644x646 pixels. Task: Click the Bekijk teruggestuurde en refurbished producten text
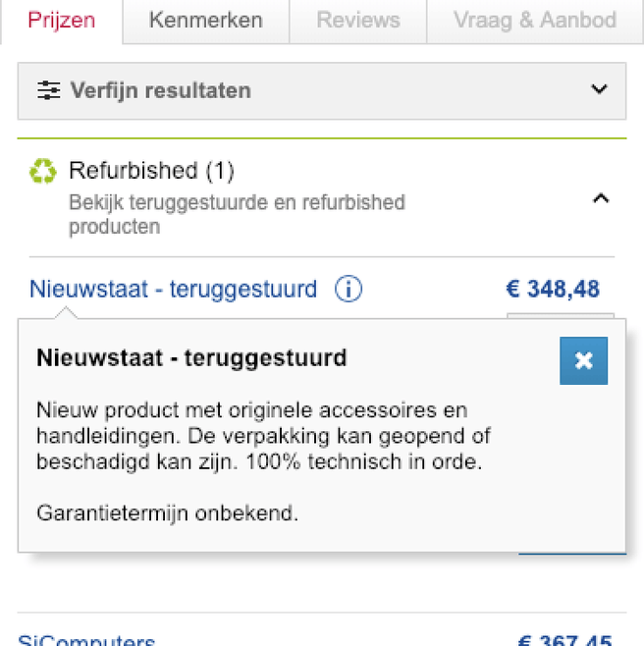click(x=237, y=214)
